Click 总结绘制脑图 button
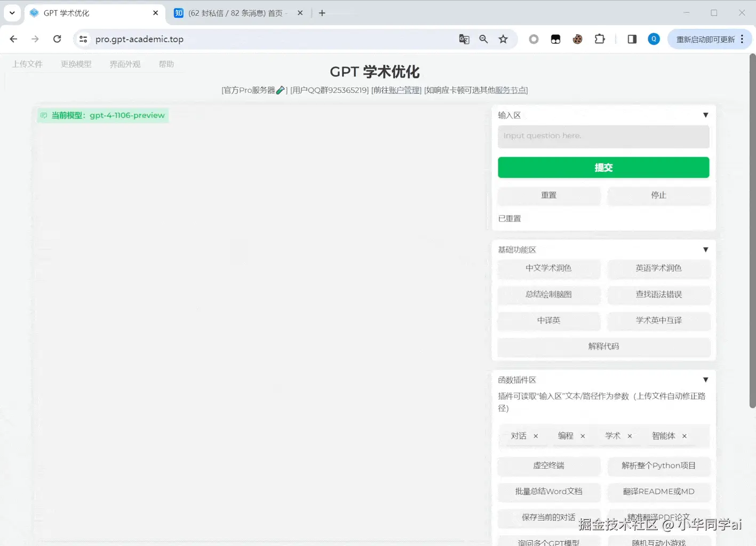The height and width of the screenshot is (546, 756). tap(548, 294)
